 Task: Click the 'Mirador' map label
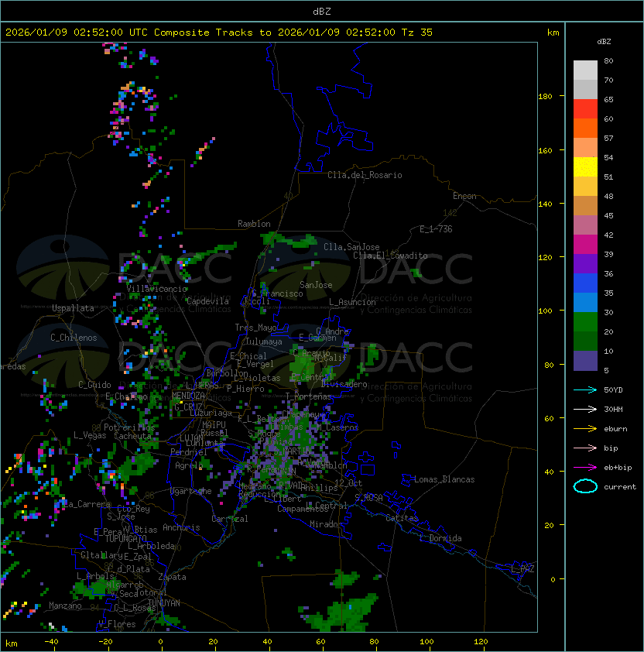click(x=327, y=524)
